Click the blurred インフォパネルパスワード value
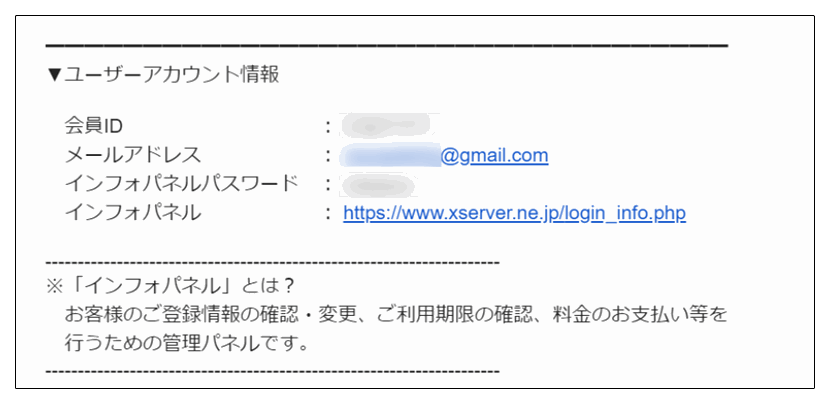The height and width of the screenshot is (404, 830). [378, 185]
